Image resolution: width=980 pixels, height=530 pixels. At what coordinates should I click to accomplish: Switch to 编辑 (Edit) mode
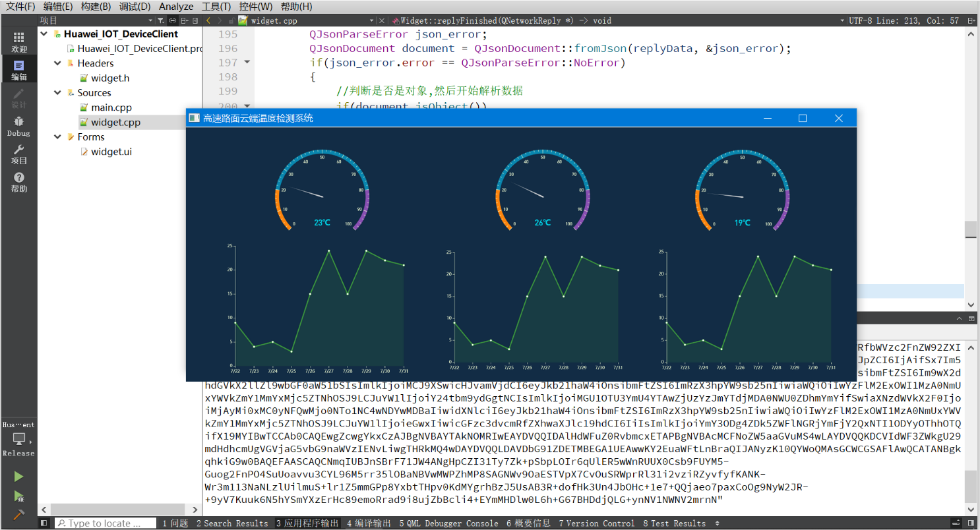tap(19, 70)
